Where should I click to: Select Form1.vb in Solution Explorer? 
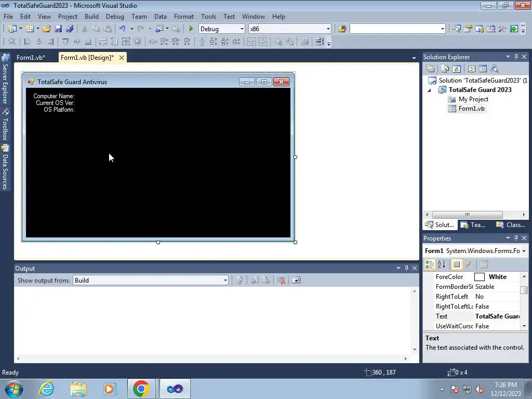[x=471, y=109]
